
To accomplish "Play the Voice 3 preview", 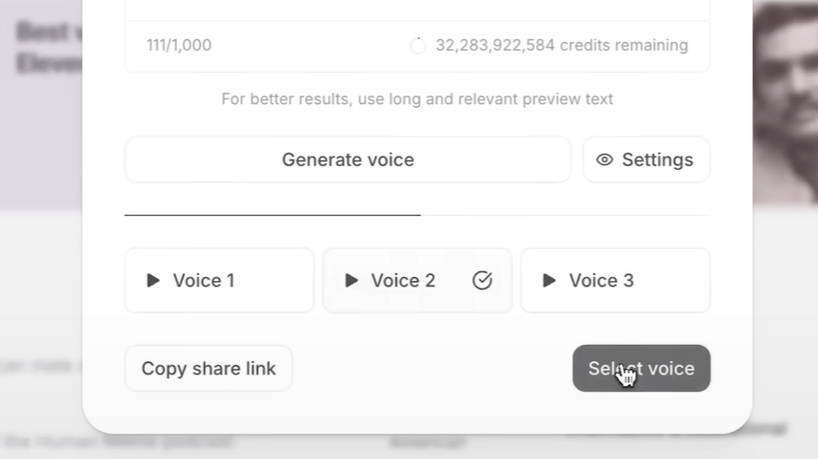I will pyautogui.click(x=549, y=281).
